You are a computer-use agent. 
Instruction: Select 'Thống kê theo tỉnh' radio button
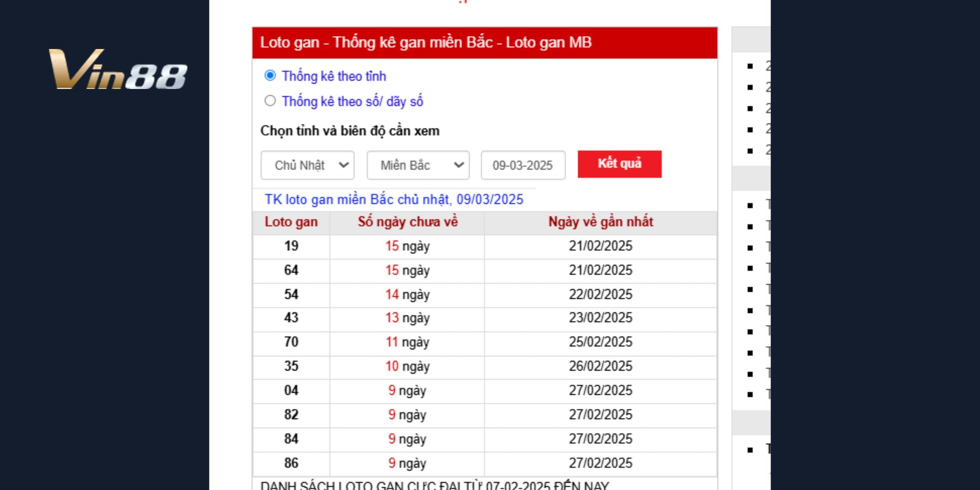270,75
